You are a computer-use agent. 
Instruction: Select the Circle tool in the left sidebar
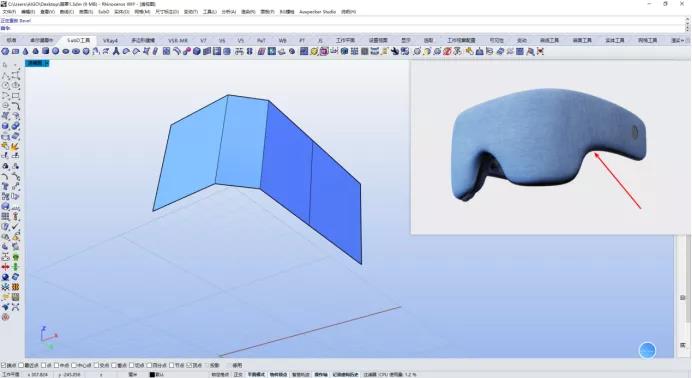click(5, 86)
